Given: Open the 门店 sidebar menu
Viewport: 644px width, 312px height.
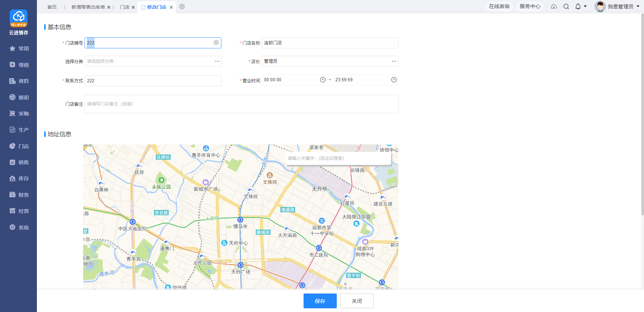Looking at the screenshot, I should (x=18, y=146).
